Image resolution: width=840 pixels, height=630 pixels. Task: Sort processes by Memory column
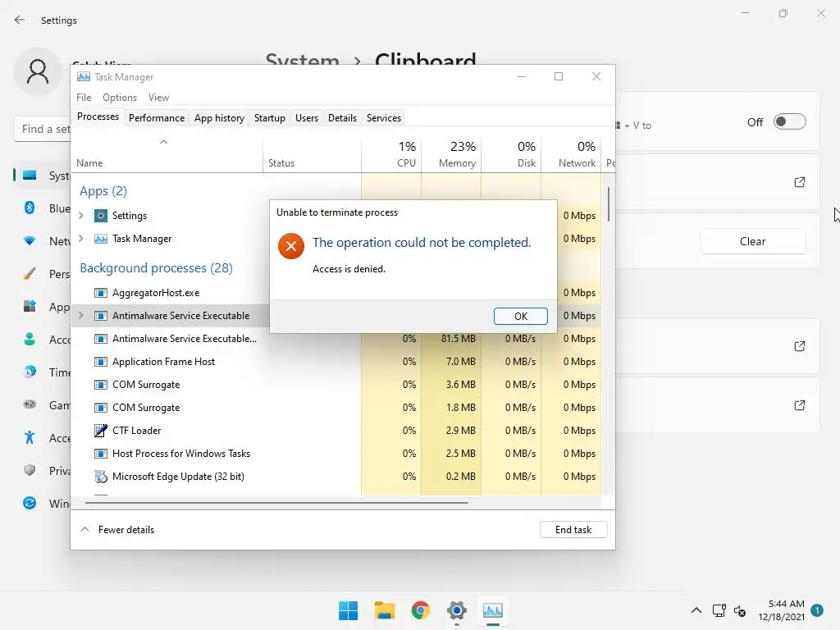pos(452,154)
